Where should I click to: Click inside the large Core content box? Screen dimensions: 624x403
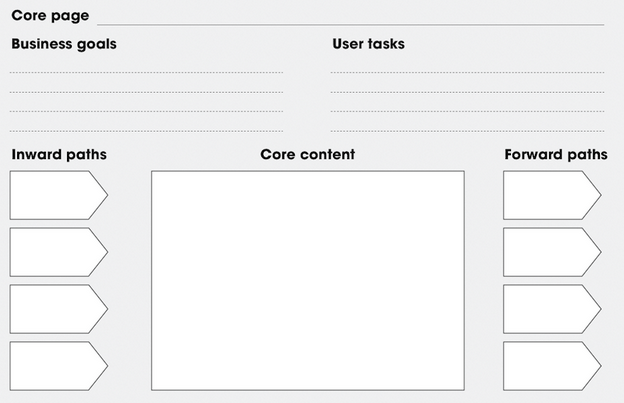coord(308,280)
